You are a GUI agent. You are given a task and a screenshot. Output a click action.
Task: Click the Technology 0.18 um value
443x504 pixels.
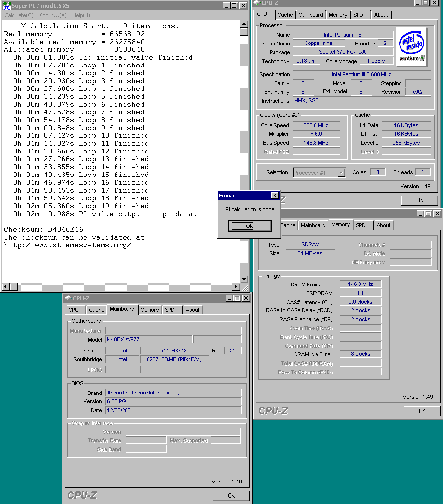(x=306, y=61)
